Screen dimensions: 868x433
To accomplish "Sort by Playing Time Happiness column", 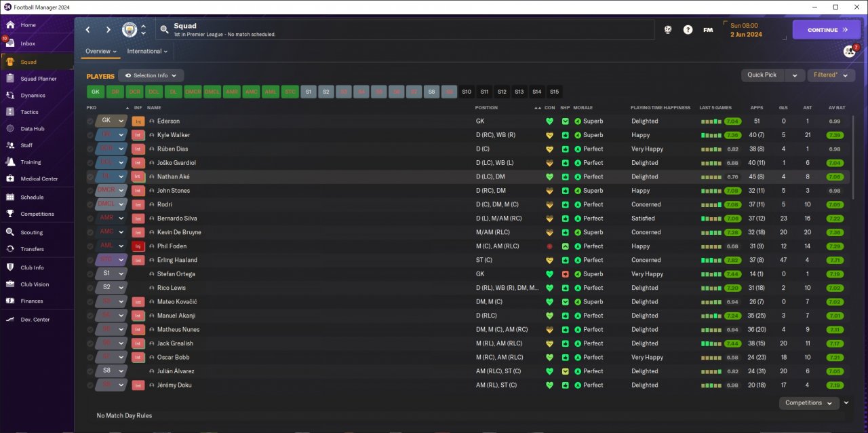I will coord(660,108).
